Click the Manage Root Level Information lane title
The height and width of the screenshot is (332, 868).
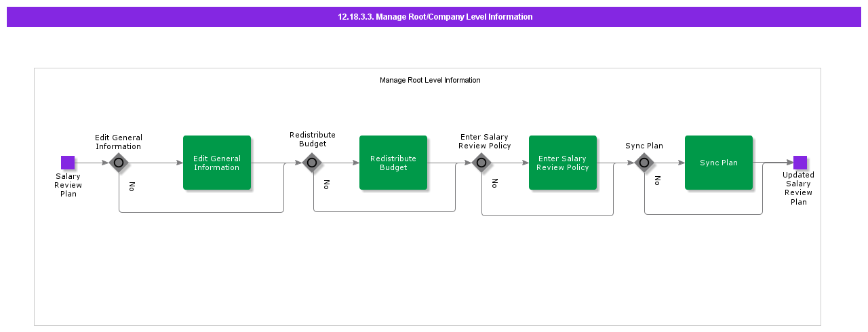430,80
